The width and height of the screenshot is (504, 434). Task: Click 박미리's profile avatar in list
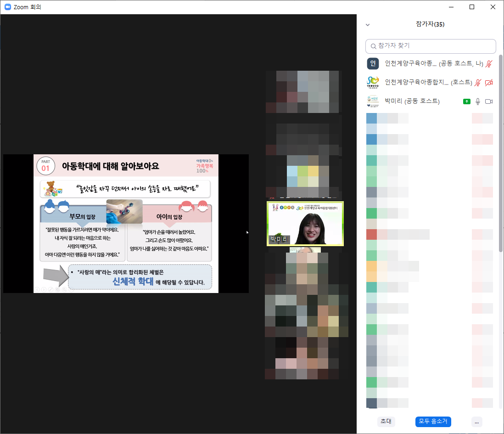[x=373, y=101]
